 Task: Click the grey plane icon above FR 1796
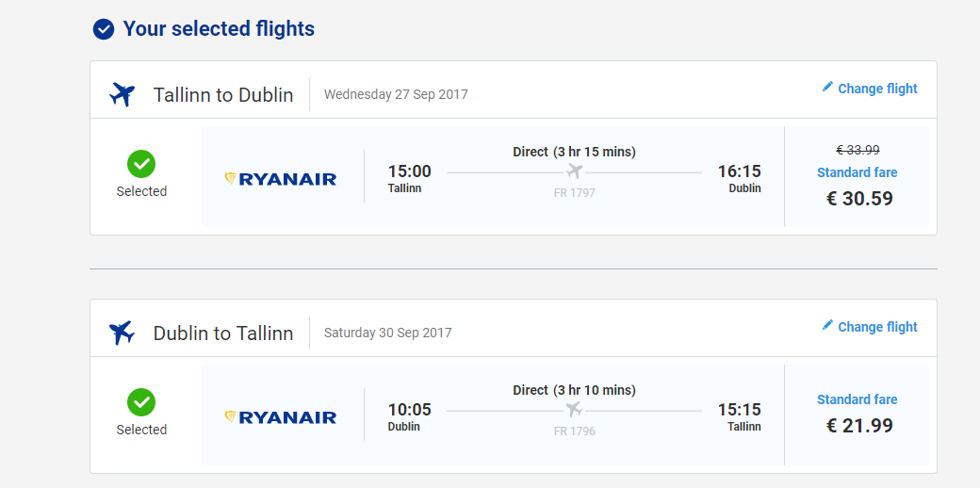point(575,409)
